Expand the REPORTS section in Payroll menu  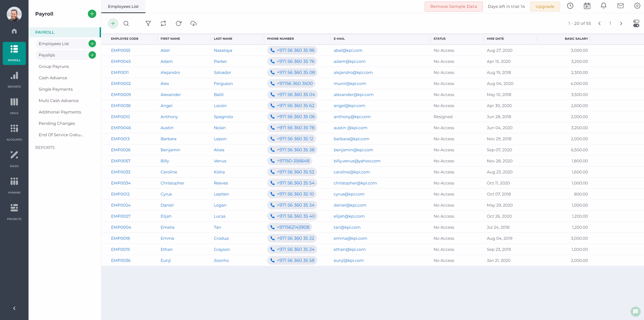click(x=45, y=148)
